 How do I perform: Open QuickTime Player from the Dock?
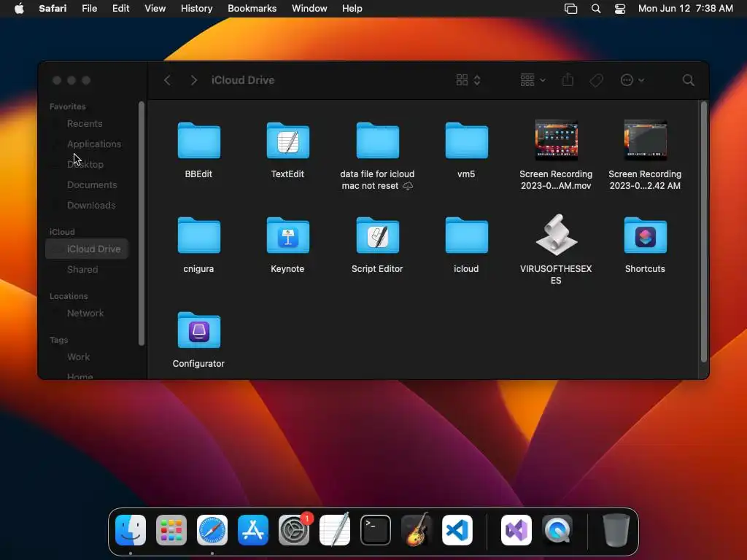point(557,530)
